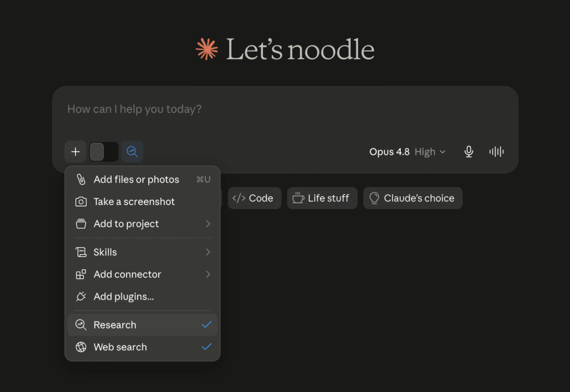Click the Code suggestion chip
Screen dimensions: 570x392
pos(254,198)
